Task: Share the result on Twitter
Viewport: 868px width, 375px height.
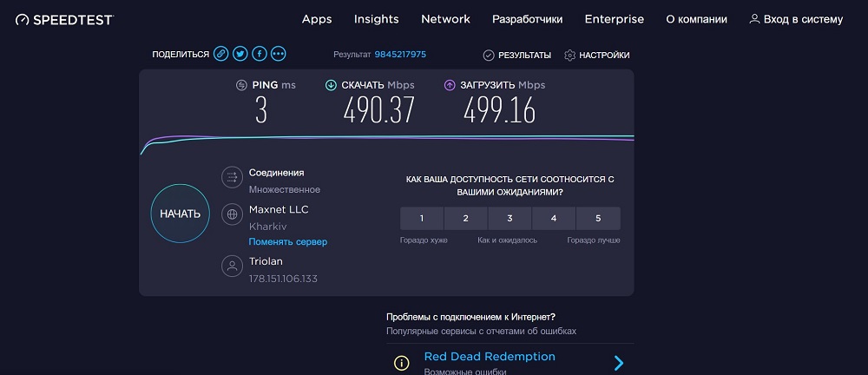Action: click(240, 54)
